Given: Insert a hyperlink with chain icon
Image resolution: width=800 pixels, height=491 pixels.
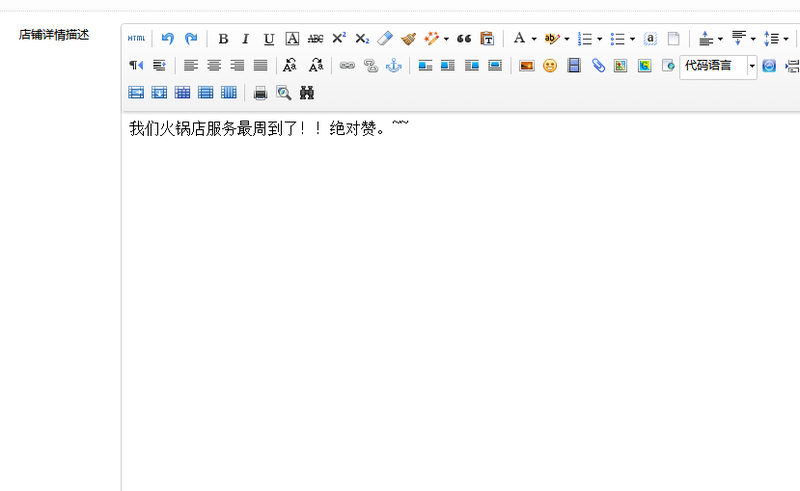Looking at the screenshot, I should (x=347, y=66).
